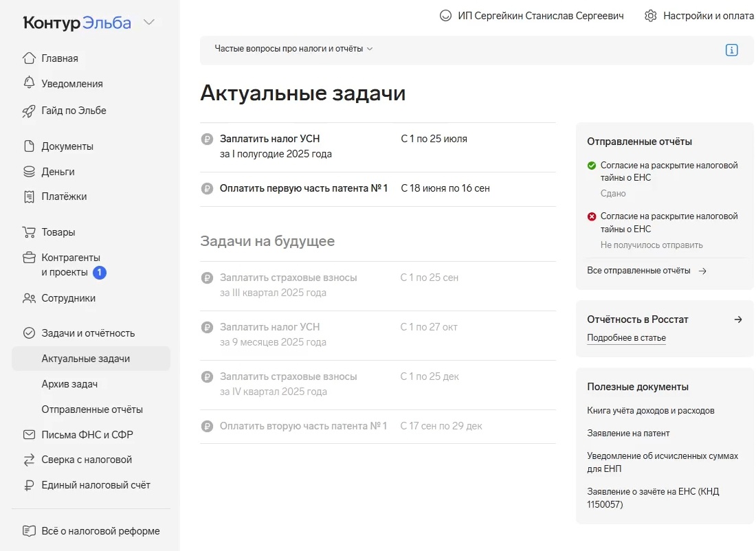
Task: Open Подробнее в статье link
Action: (626, 338)
